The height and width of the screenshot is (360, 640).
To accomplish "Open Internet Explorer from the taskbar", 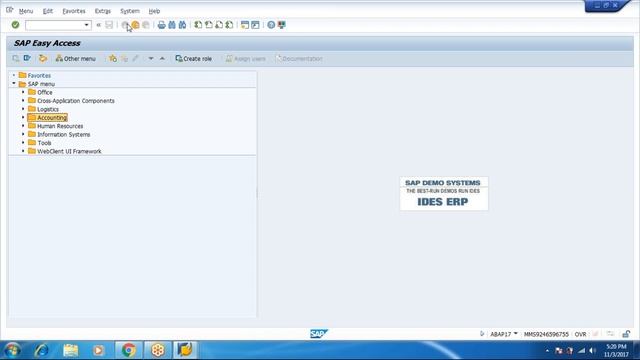I will pos(42,350).
